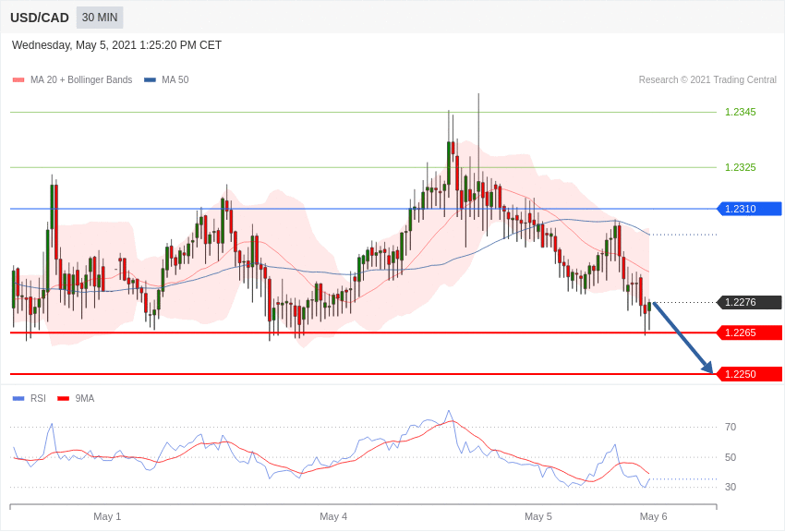
Task: Click Research © 2021 Trading Central credit
Action: point(707,79)
